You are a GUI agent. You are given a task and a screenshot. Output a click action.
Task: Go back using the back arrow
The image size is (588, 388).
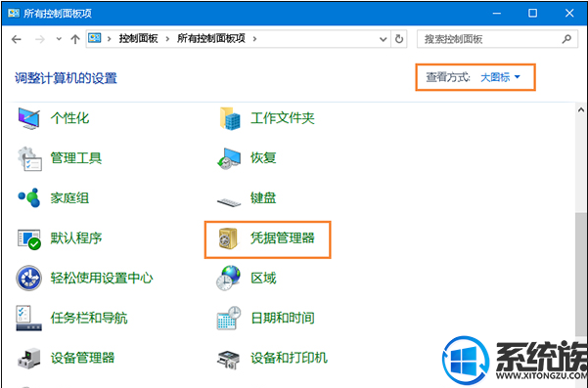tap(16, 39)
